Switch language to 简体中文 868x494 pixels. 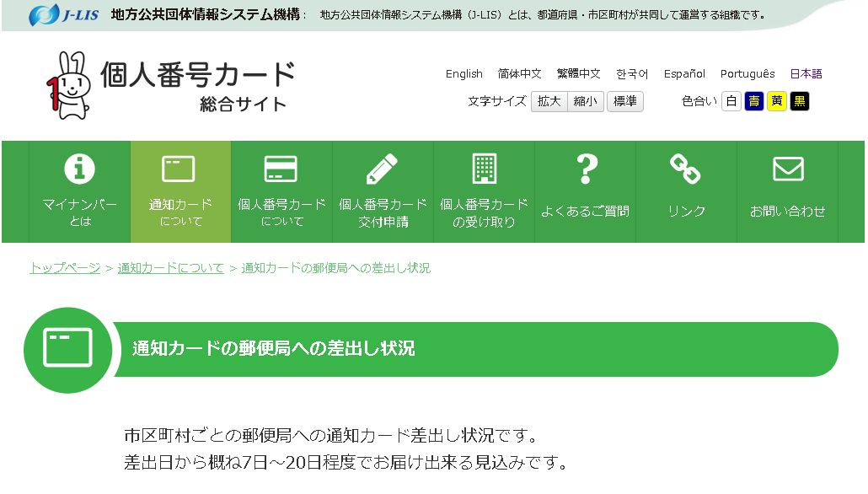click(519, 73)
